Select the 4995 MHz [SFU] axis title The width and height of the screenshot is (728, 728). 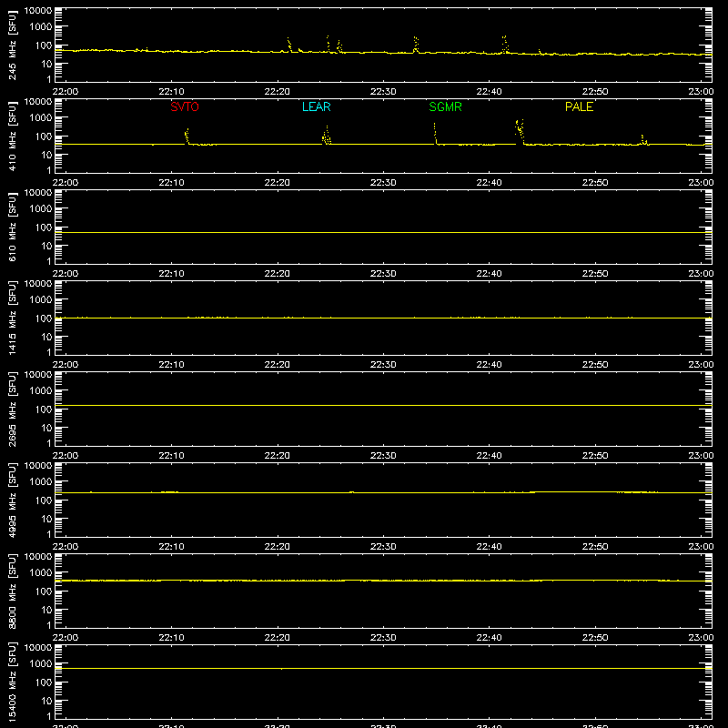tap(12, 500)
